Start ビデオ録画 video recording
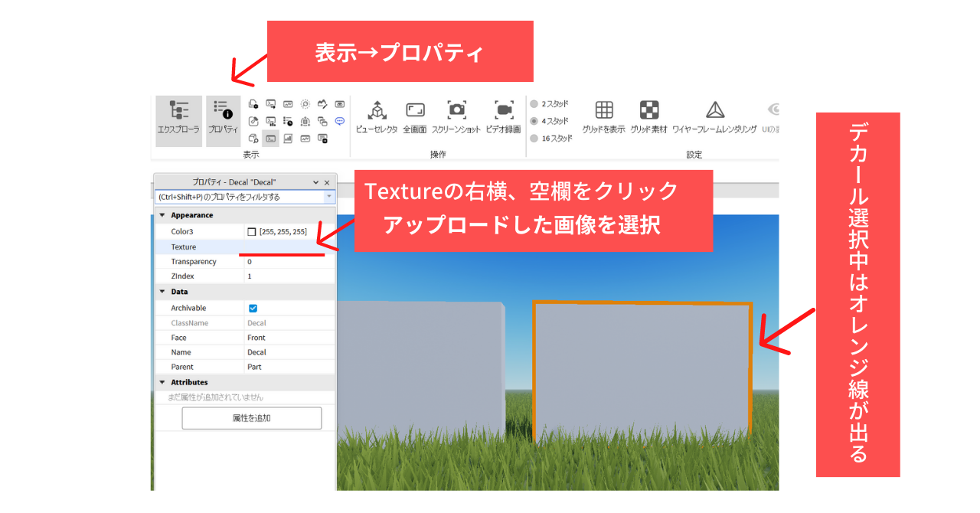Viewport: 980px width, 513px height. tap(503, 117)
